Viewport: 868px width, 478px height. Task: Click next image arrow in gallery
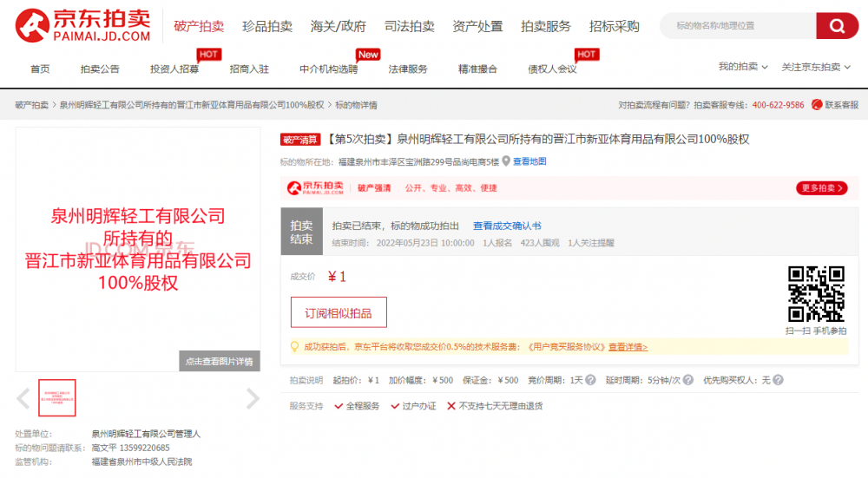point(253,398)
